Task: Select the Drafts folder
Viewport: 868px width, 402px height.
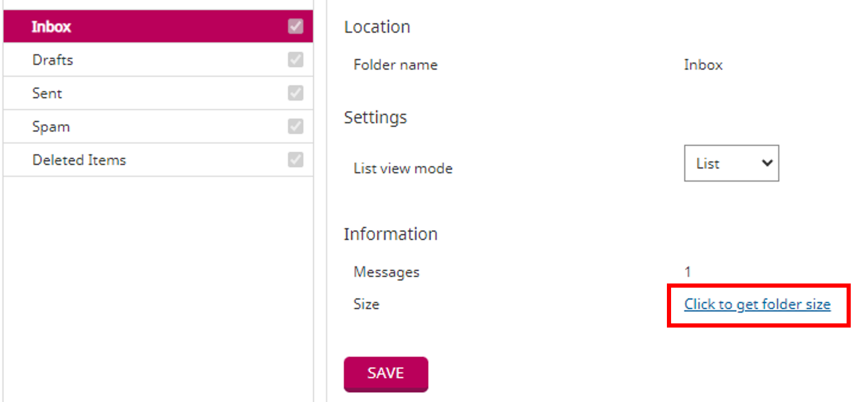Action: click(x=54, y=60)
